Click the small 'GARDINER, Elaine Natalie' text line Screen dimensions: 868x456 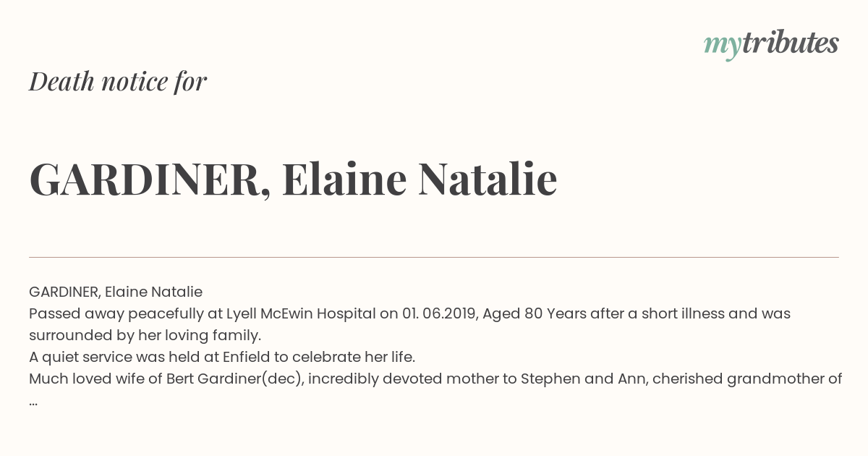point(116,292)
